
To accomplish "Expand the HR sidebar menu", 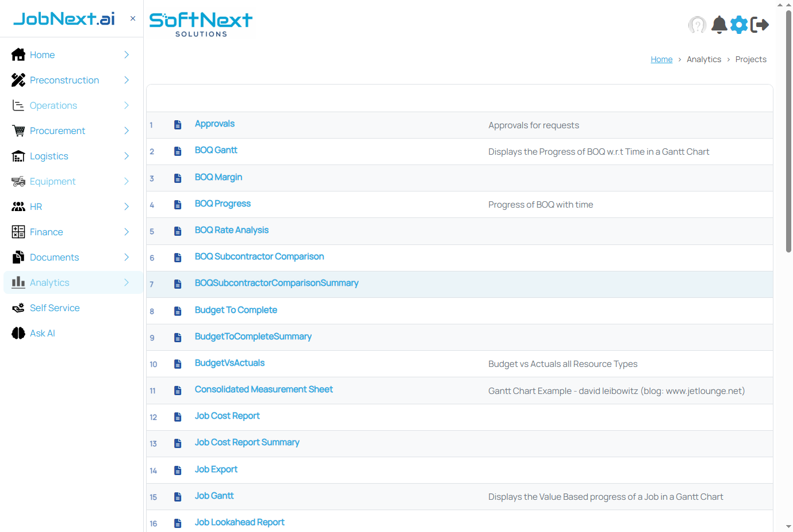I will [x=126, y=206].
